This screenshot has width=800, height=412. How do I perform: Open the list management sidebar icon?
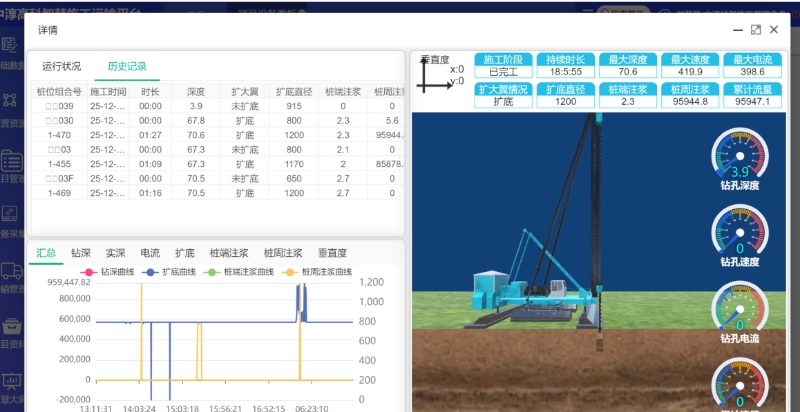tap(11, 160)
